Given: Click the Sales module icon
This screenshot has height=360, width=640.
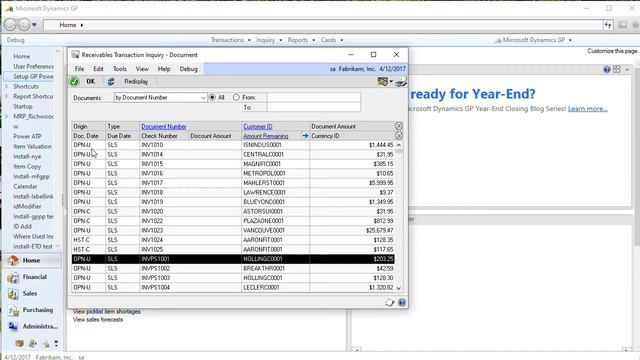Looking at the screenshot, I should tap(13, 294).
